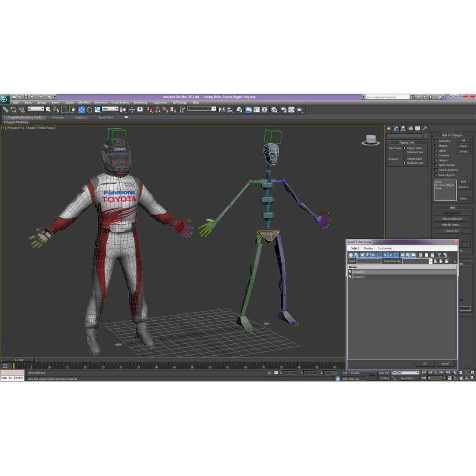Toggle the Percent Snap icon
This screenshot has height=476, width=476.
(x=165, y=110)
